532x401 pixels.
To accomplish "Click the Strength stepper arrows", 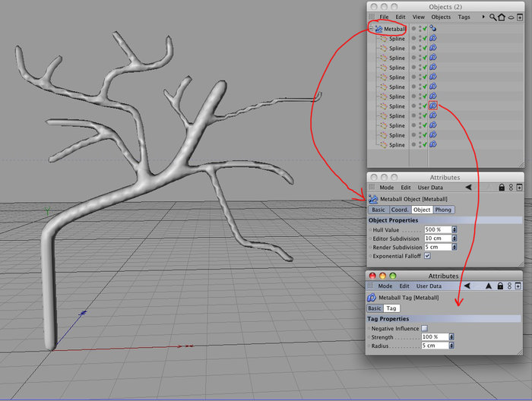I will 451,337.
